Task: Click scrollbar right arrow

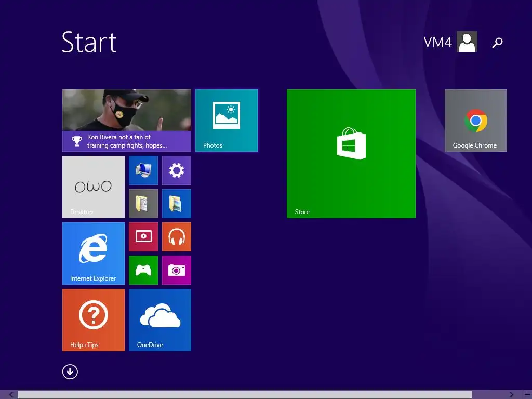Action: click(512, 395)
